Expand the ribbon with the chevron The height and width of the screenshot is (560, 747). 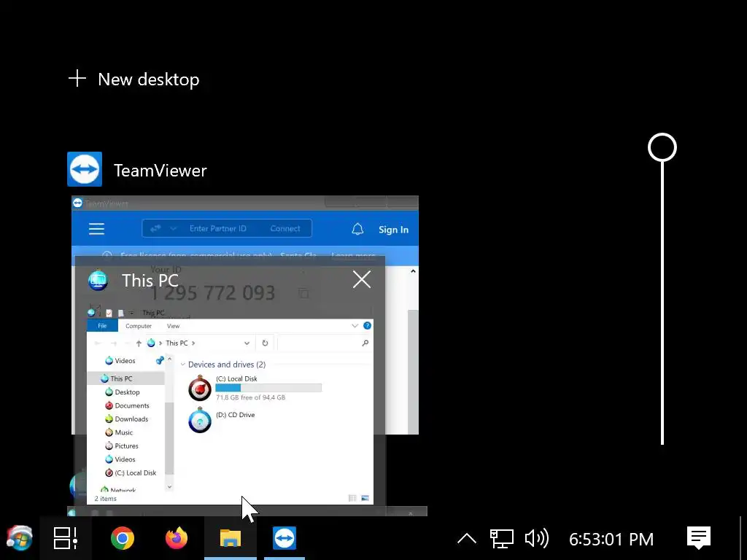tap(355, 326)
